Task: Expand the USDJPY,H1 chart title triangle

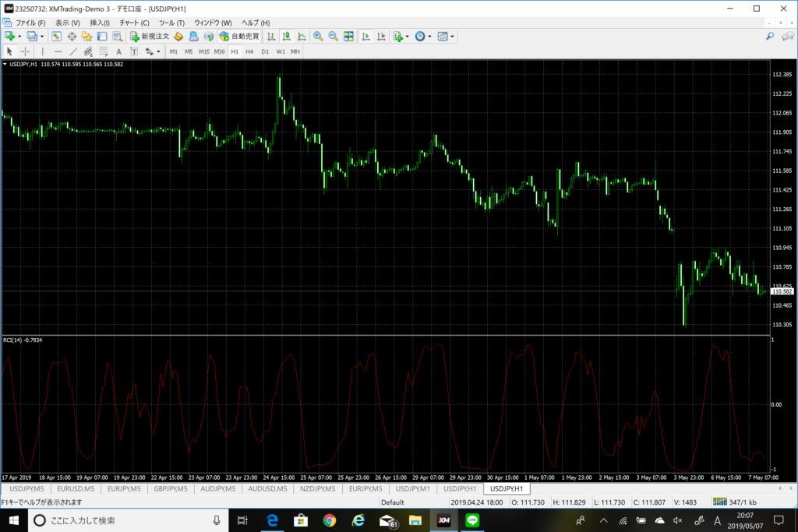Action: click(5, 64)
